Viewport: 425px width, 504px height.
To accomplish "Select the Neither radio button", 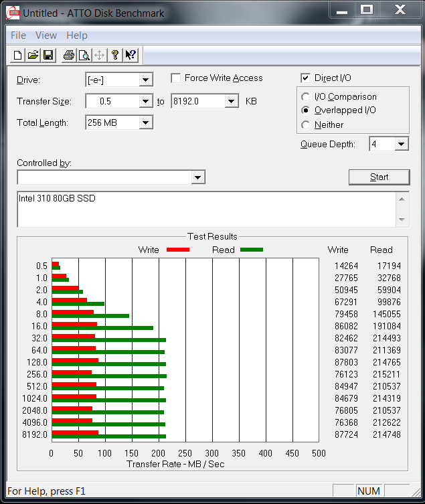I will pyautogui.click(x=306, y=125).
